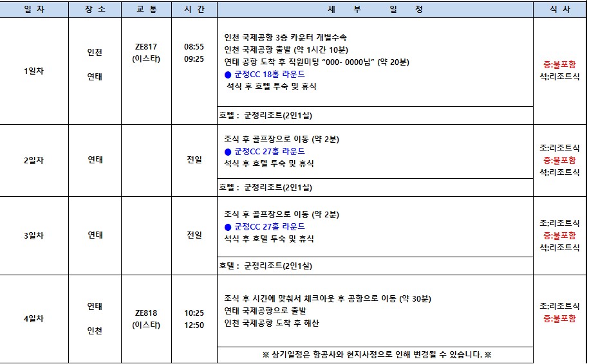Click the ZE818 flight number

click(146, 313)
